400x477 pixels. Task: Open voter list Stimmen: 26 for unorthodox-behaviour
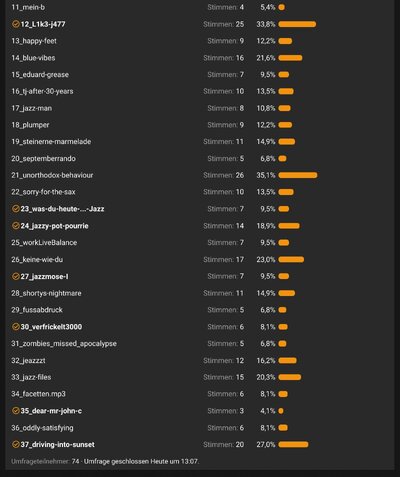(224, 175)
